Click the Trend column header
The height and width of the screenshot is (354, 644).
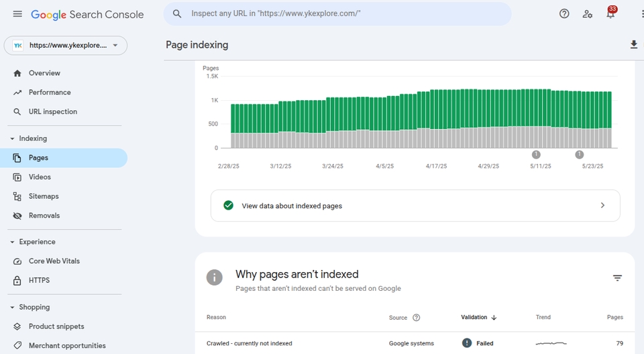543,318
